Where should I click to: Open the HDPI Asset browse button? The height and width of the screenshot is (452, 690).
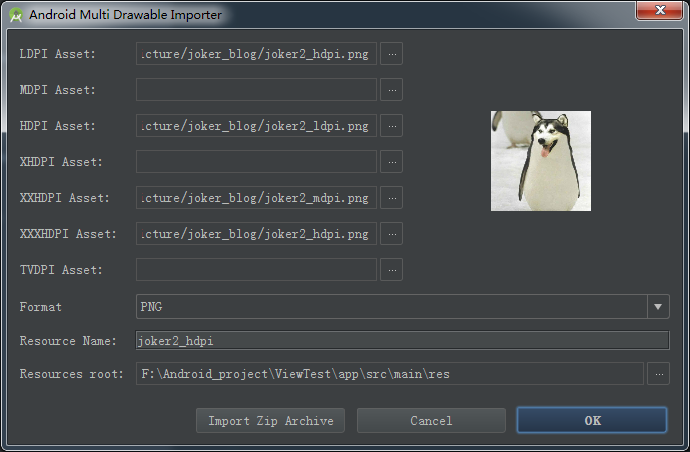point(392,126)
